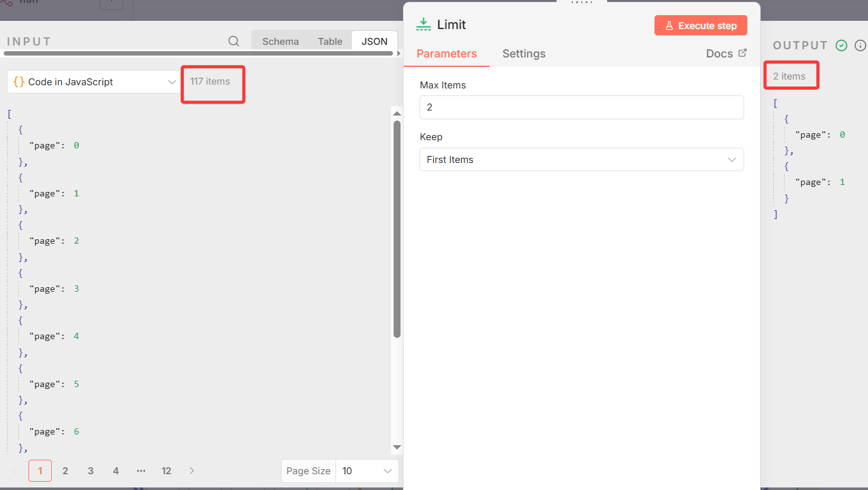Click the scroll down arrow in input panel
Viewport: 868px width, 490px height.
pyautogui.click(x=397, y=447)
